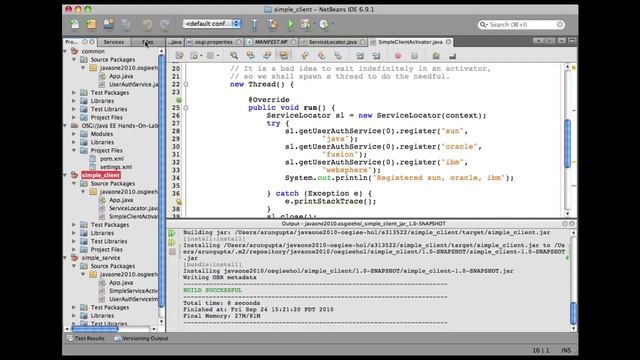Close the MANIFEST.MF editor tab

[x=293, y=42]
